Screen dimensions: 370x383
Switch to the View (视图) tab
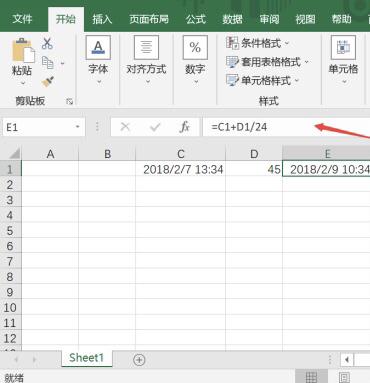tap(305, 19)
